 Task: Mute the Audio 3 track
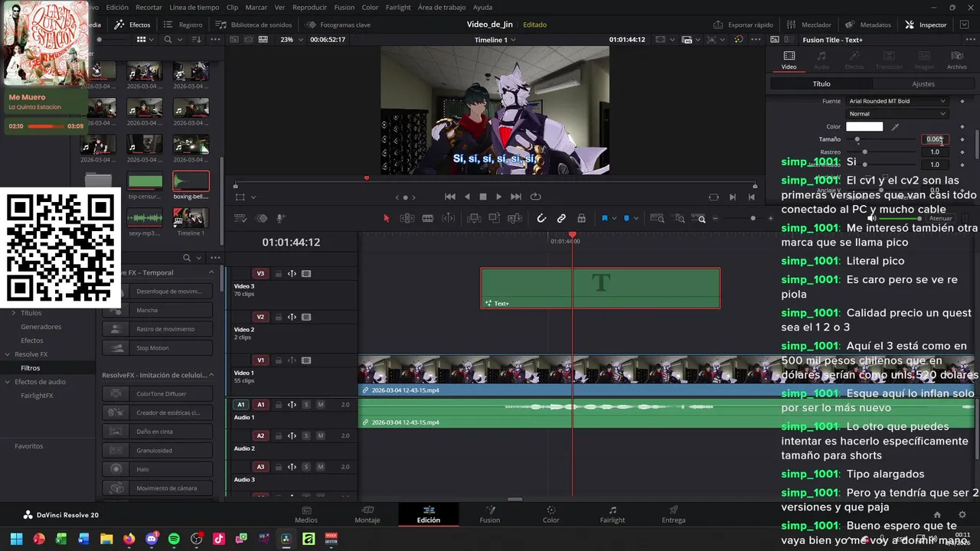320,467
